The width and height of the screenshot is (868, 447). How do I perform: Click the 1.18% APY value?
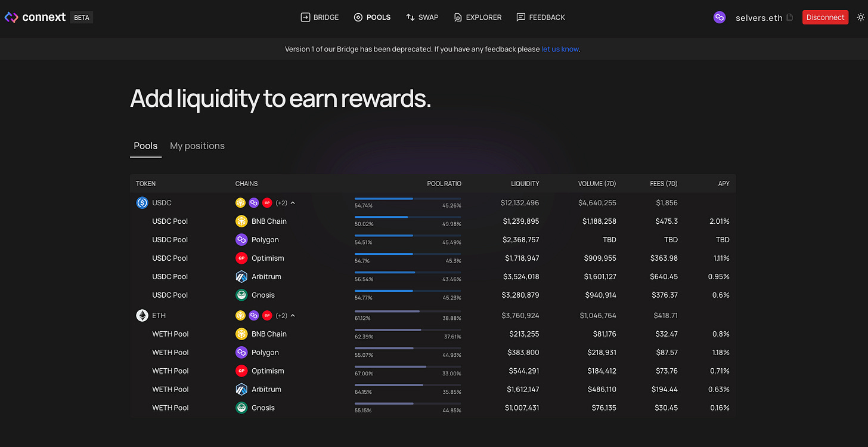(x=720, y=353)
